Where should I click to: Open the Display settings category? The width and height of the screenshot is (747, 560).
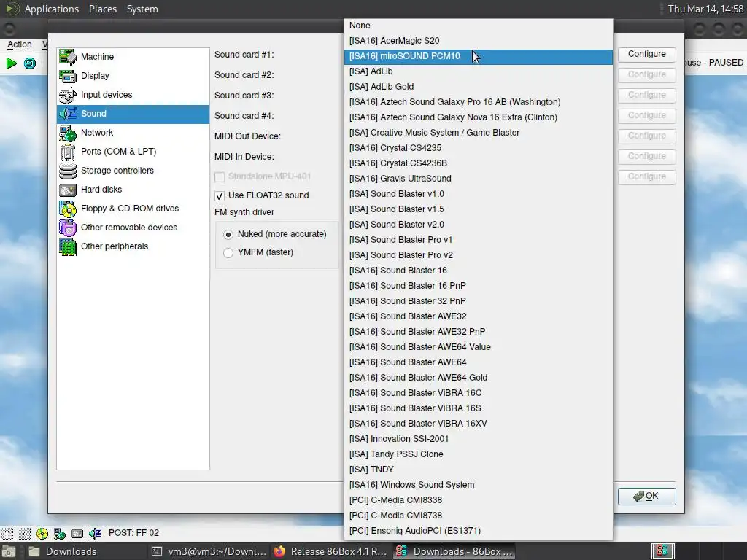[x=133, y=76]
